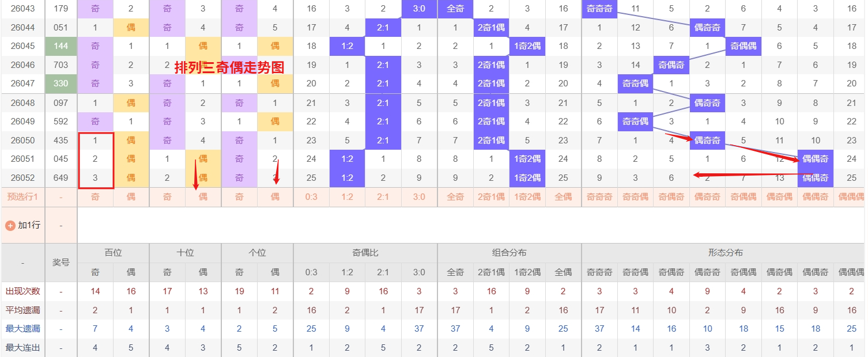Pick 1奇2偶 in the 预选行1 row
868x357 pixels.
click(x=527, y=196)
